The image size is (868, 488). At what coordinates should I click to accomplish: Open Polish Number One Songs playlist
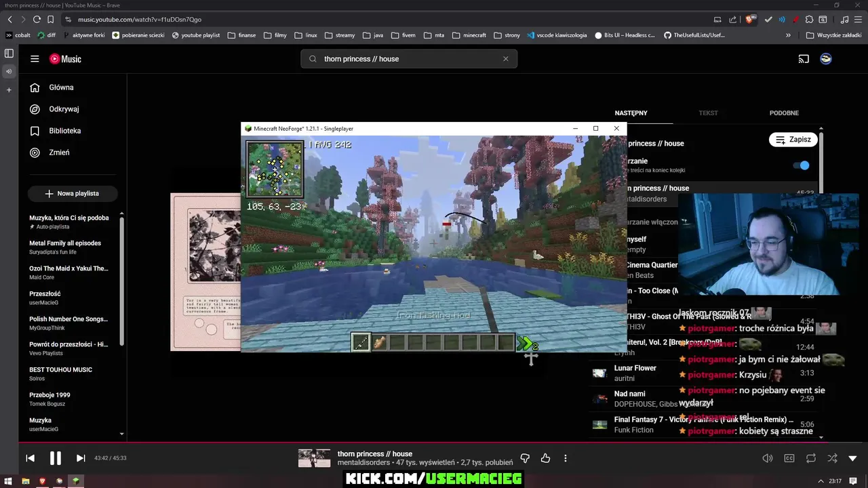coord(70,323)
